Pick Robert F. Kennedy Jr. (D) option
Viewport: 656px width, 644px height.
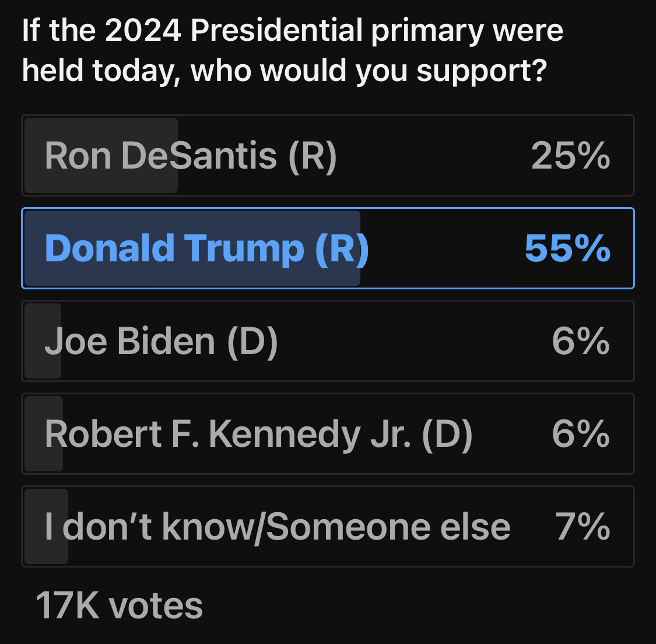click(328, 433)
